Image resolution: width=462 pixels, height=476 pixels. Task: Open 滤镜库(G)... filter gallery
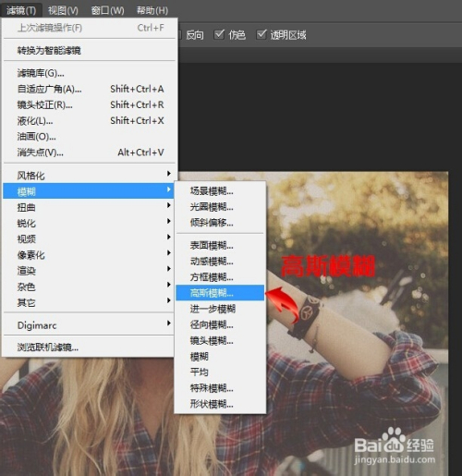pyautogui.click(x=90, y=73)
